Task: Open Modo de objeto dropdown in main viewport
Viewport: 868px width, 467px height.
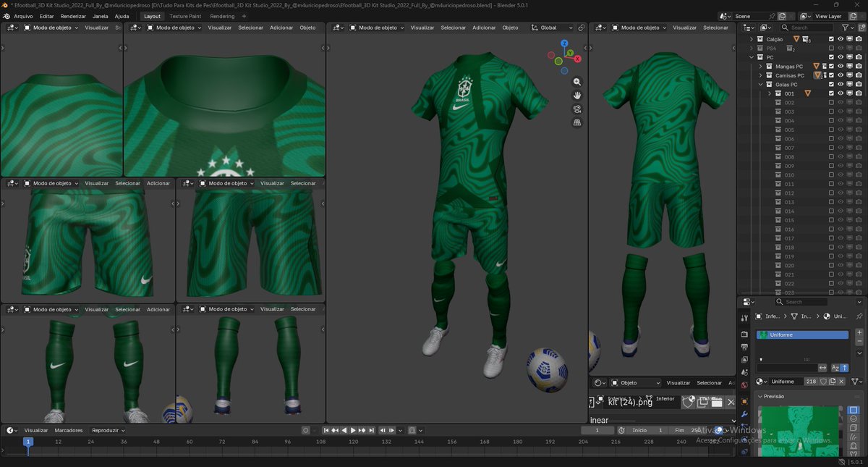Action: (376, 28)
